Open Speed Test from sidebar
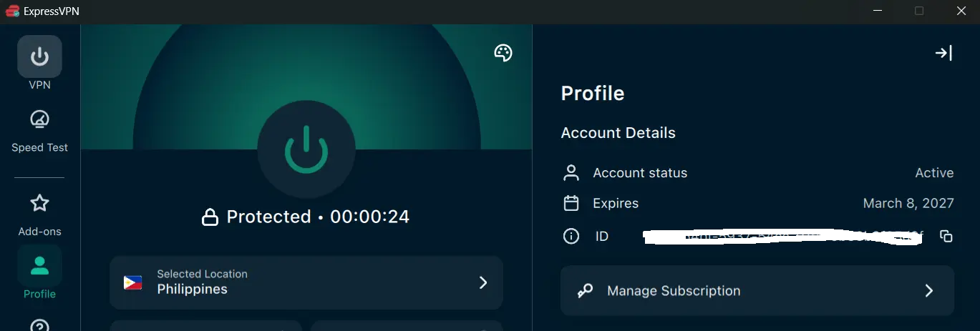The image size is (980, 331). coord(39,130)
